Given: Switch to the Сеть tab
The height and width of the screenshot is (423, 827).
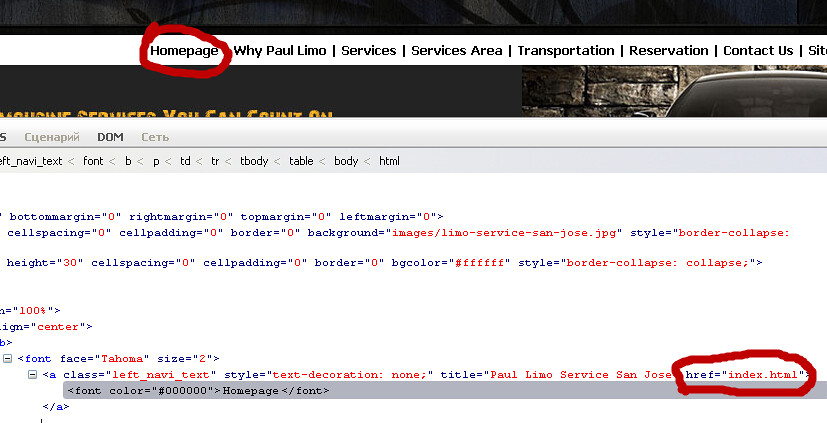Looking at the screenshot, I should [155, 137].
